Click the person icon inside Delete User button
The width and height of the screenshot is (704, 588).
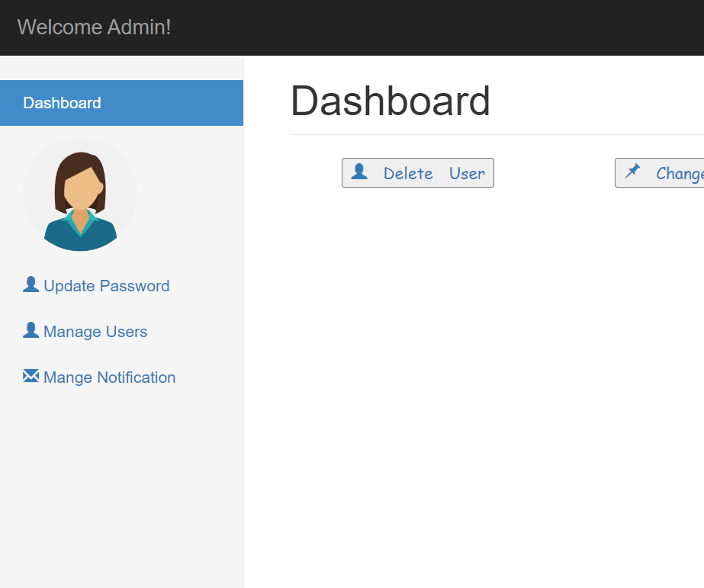[x=359, y=172]
